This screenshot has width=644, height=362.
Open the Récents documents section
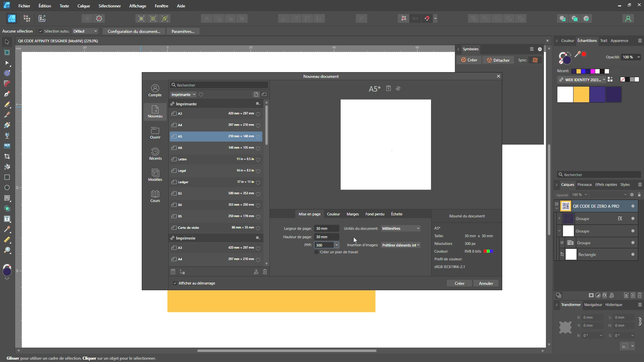155,154
